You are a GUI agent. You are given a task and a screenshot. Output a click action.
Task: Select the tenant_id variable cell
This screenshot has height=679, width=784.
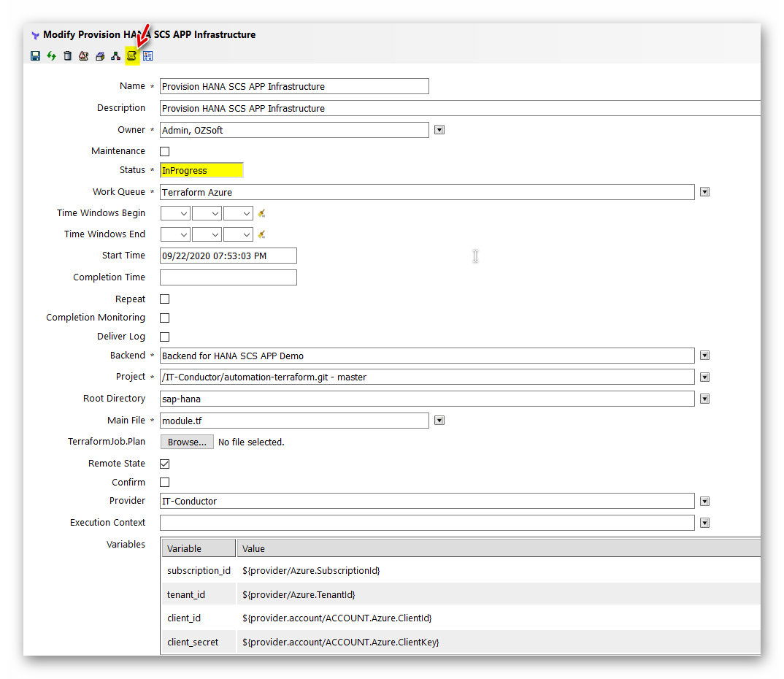coord(199,594)
